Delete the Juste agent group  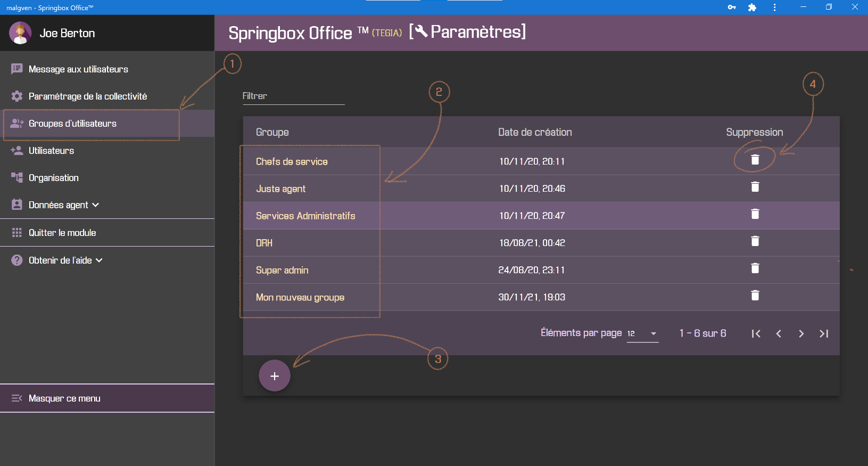click(755, 187)
